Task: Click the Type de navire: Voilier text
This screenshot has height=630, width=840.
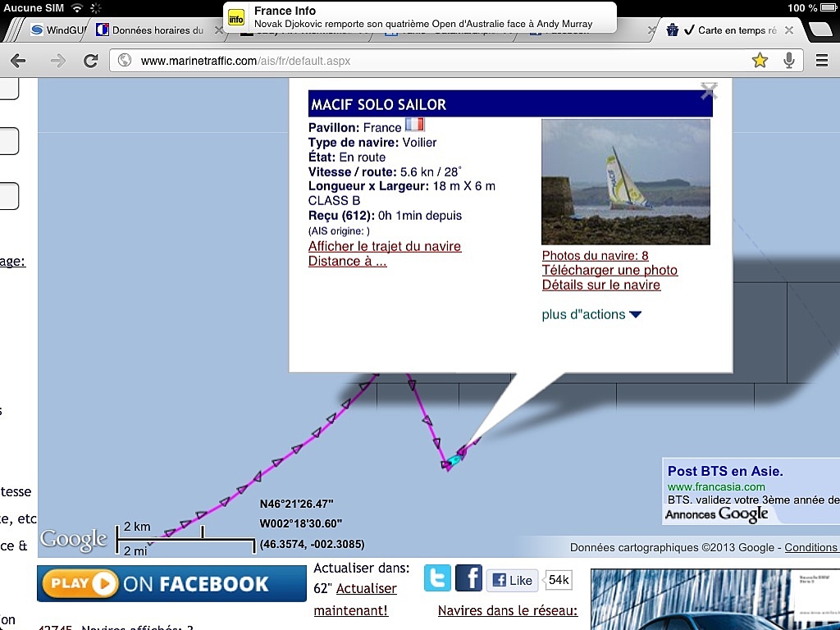Action: (x=372, y=143)
